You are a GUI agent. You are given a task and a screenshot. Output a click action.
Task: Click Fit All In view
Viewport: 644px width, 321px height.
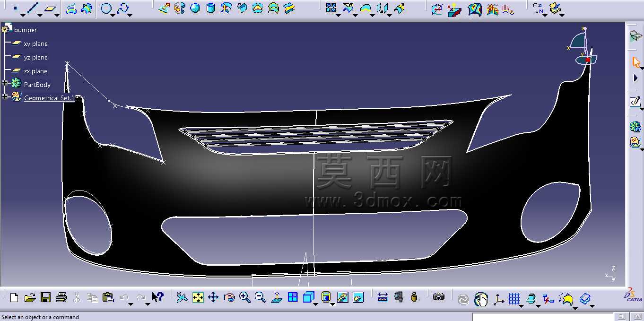(198, 297)
